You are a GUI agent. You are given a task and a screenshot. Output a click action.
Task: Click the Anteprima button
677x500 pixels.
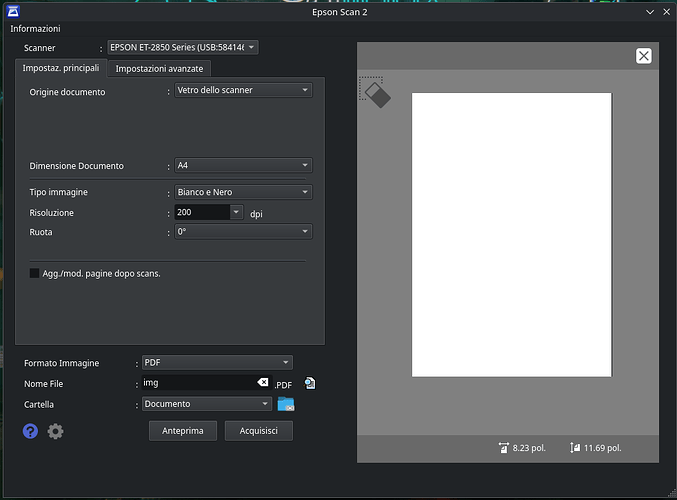(x=183, y=431)
